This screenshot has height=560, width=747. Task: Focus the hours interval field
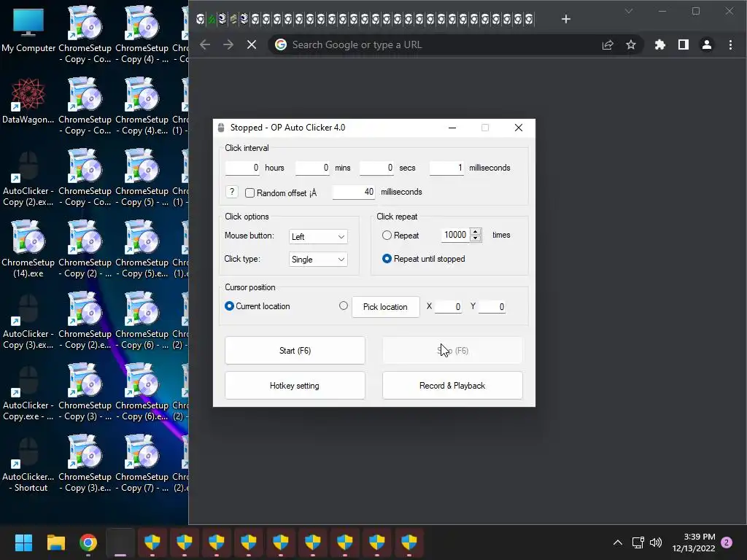tap(242, 168)
